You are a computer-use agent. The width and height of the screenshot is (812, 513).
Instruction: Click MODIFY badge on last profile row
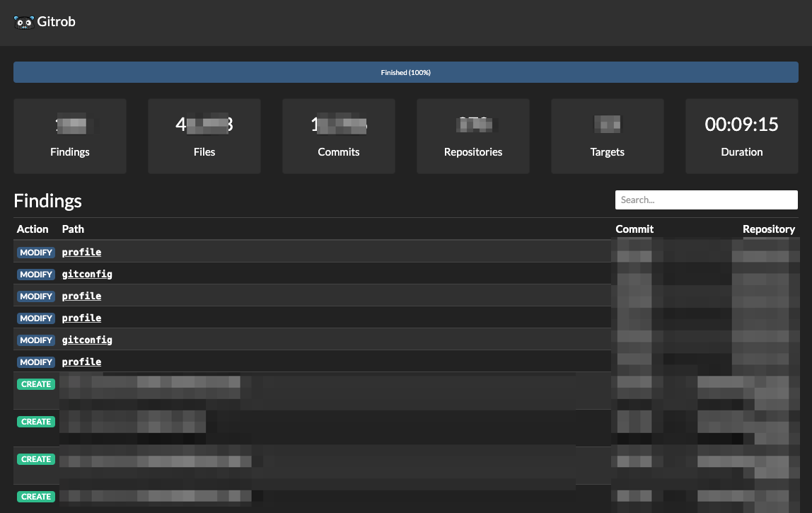[x=36, y=362]
